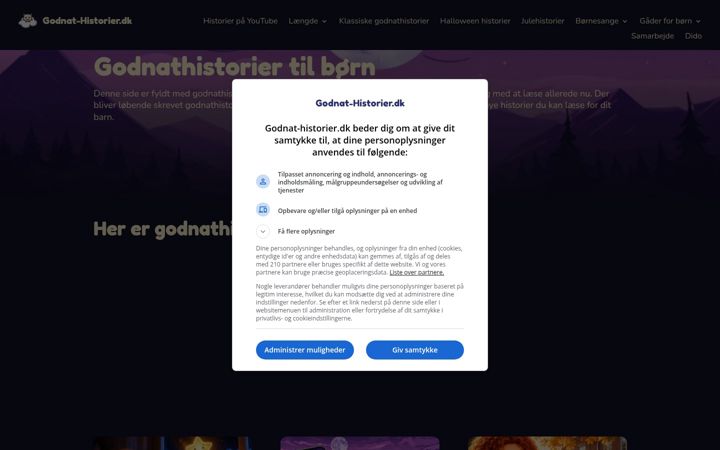Open Julehistorier menu item
The image size is (720, 450).
[542, 21]
